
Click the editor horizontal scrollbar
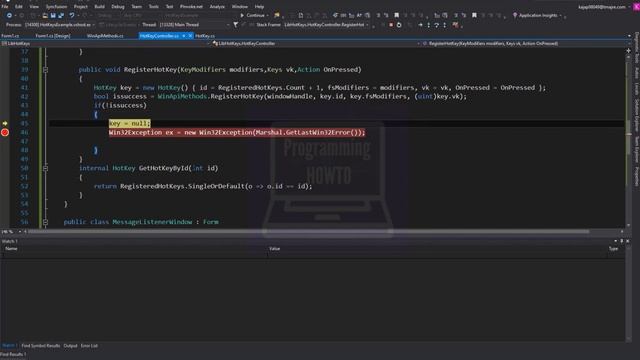(x=308, y=232)
